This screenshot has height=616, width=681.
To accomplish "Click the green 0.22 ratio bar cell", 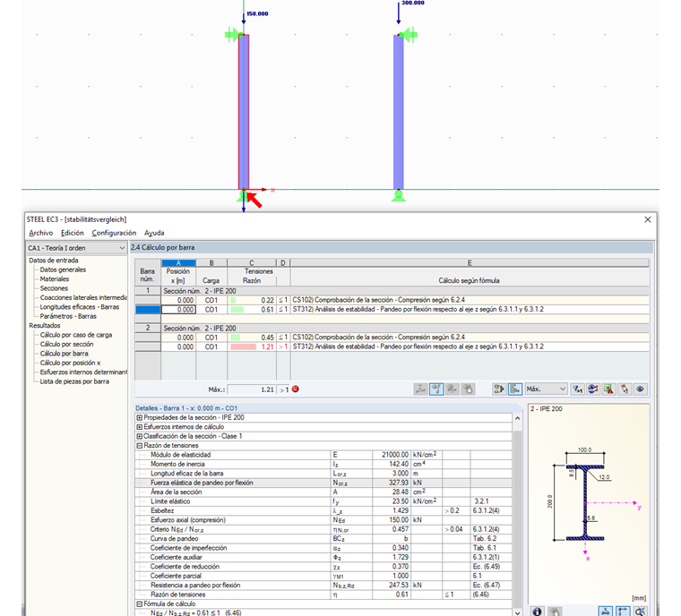I will (x=252, y=301).
